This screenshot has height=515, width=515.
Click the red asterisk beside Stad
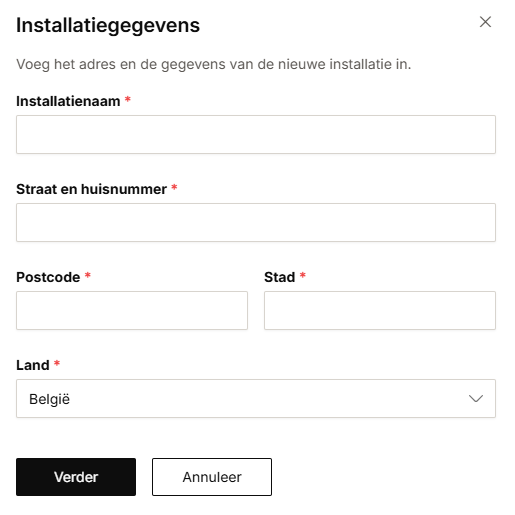(303, 275)
